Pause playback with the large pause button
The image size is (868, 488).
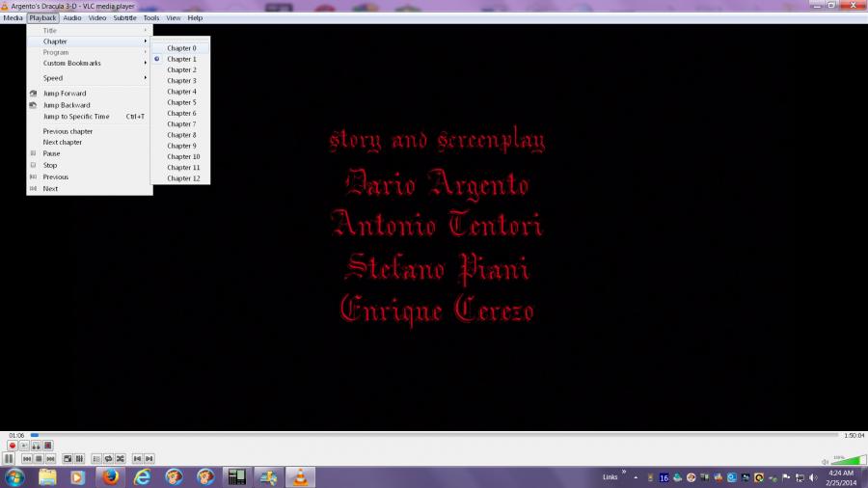pyautogui.click(x=9, y=459)
